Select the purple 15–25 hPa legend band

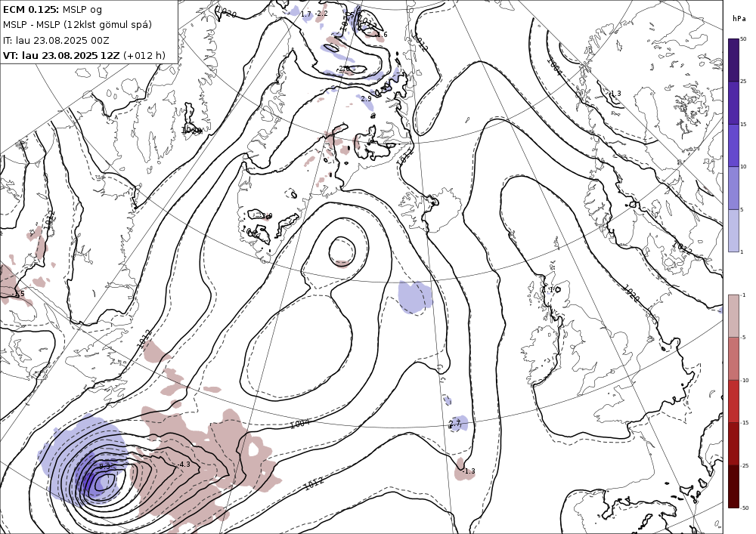point(733,103)
